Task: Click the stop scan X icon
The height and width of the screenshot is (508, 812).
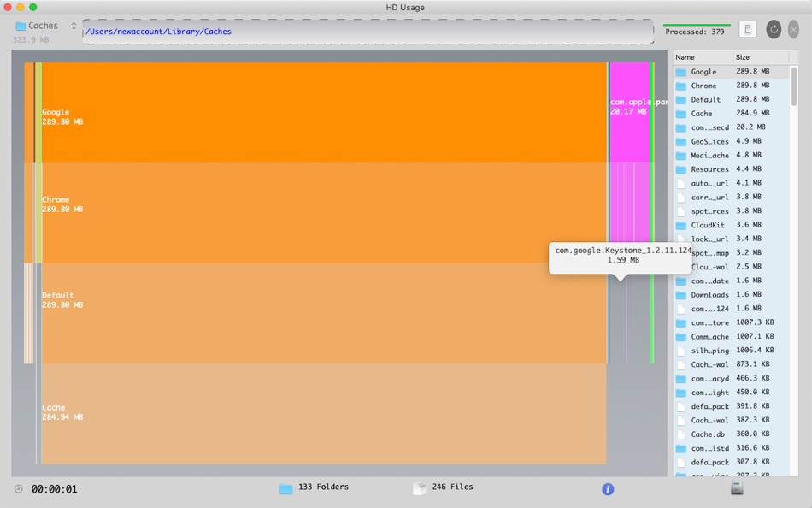Action: pyautogui.click(x=793, y=30)
